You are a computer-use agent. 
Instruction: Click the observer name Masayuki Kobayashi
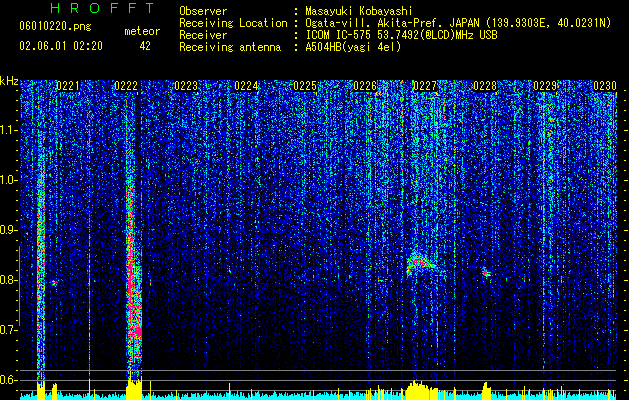point(359,11)
